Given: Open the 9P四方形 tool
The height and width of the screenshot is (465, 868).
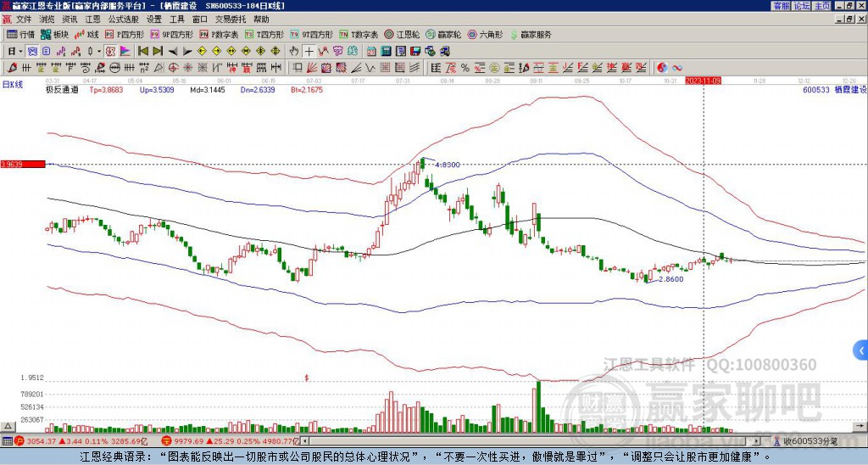Looking at the screenshot, I should pos(171,34).
